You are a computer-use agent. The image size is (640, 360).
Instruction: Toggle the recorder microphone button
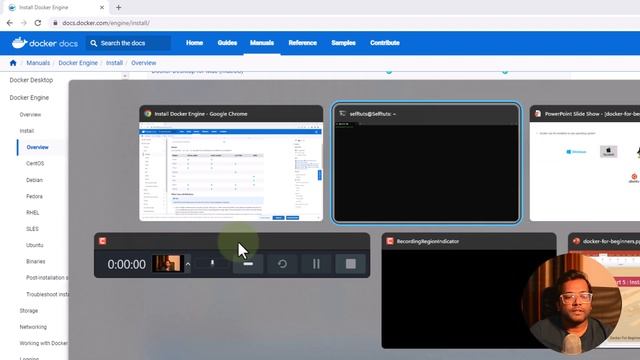(212, 264)
